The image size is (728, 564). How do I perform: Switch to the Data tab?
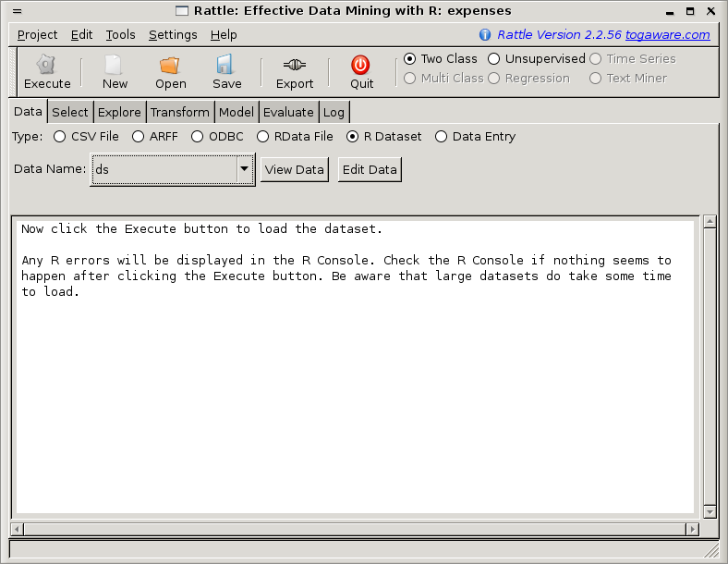(x=28, y=112)
